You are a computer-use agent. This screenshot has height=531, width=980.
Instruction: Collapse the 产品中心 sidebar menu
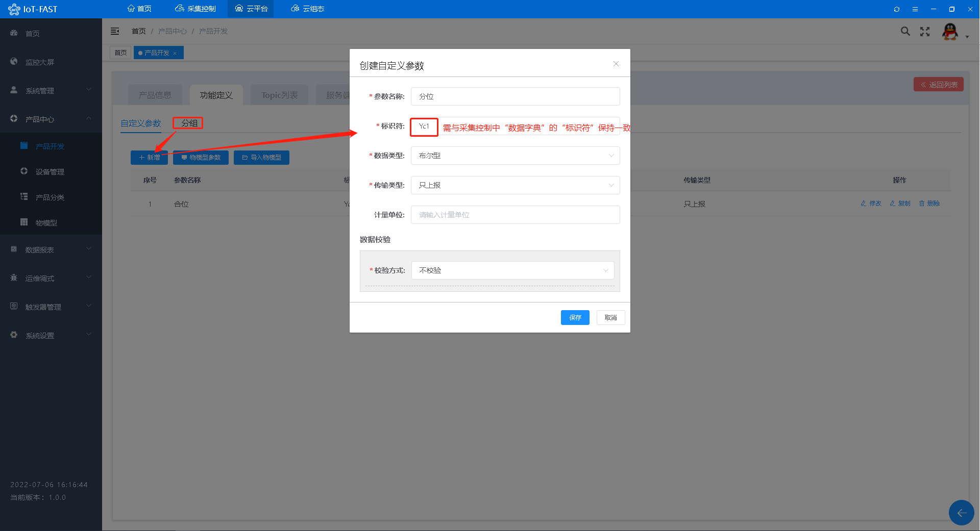point(51,119)
